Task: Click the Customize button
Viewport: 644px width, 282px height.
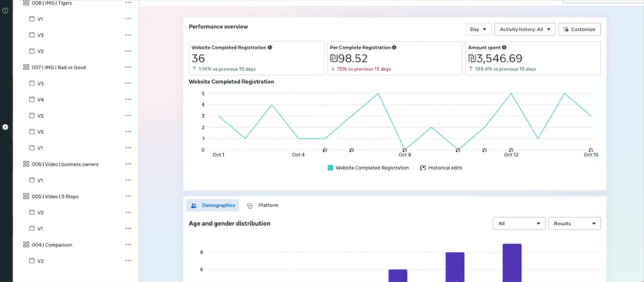Action: point(579,29)
